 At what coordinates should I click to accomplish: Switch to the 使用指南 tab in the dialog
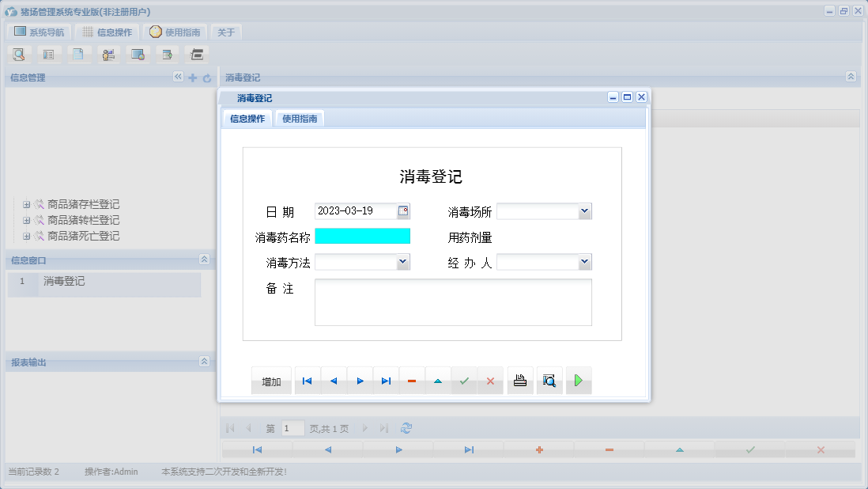[299, 117]
